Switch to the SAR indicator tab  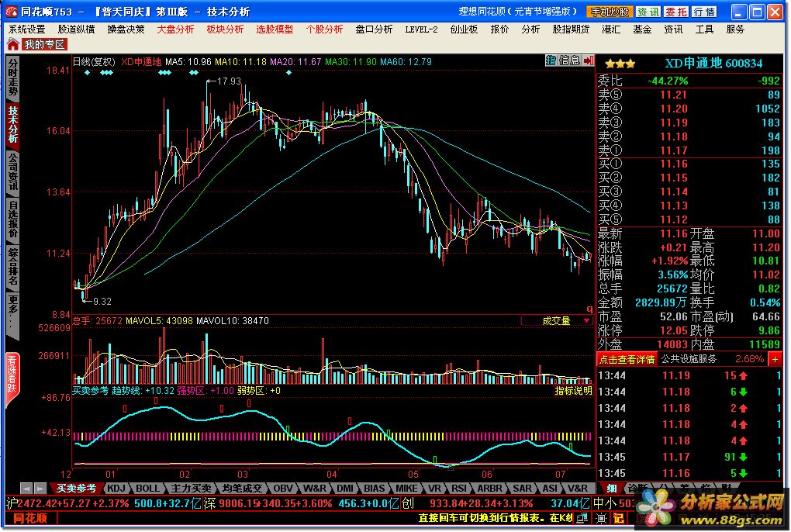pos(522,488)
